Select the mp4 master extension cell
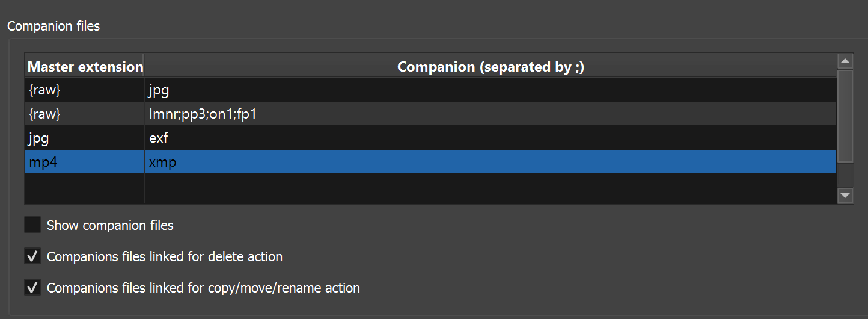868x319 pixels. pos(85,162)
